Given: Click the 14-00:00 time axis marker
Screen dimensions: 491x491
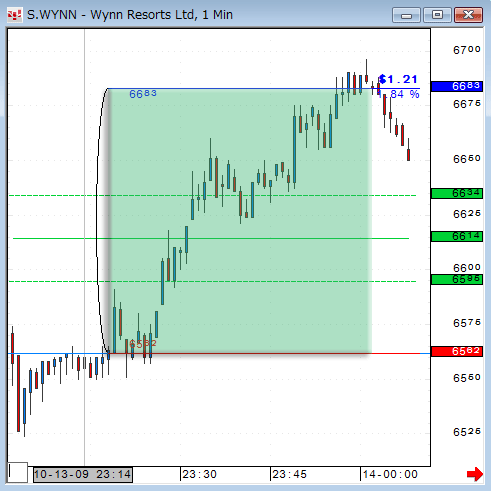Looking at the screenshot, I should tap(390, 474).
